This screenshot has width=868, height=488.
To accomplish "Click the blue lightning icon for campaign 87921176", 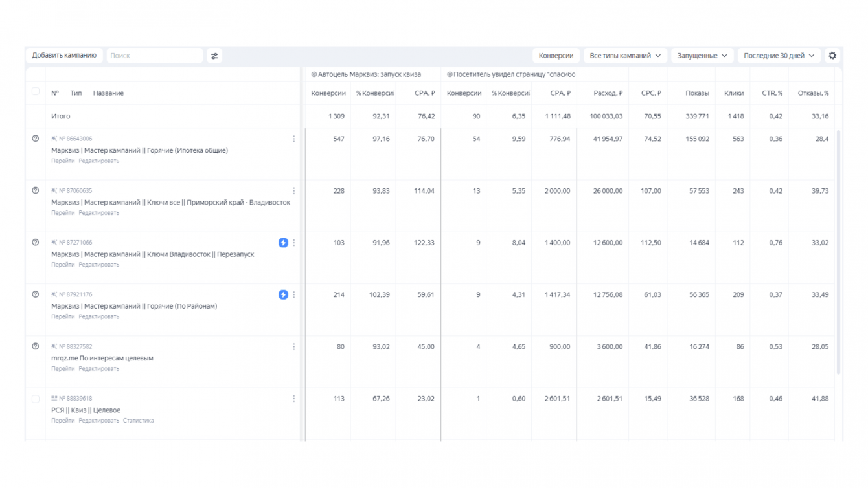I will click(283, 294).
